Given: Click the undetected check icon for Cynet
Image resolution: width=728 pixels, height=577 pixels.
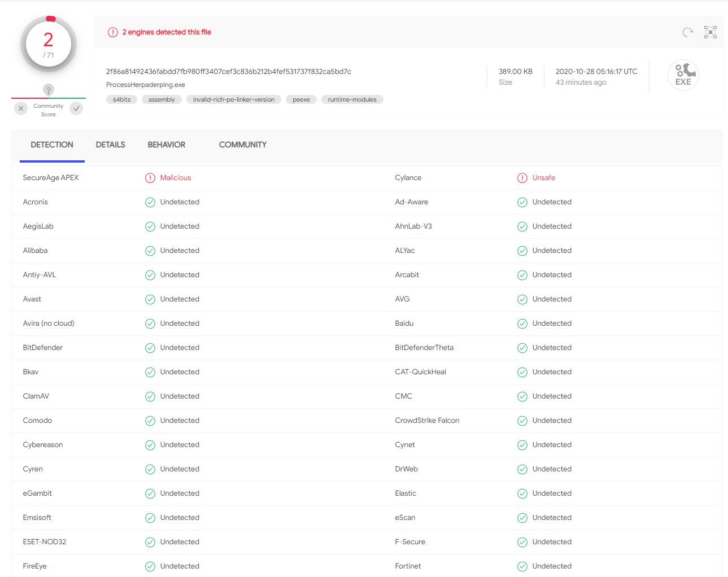Looking at the screenshot, I should coord(522,445).
